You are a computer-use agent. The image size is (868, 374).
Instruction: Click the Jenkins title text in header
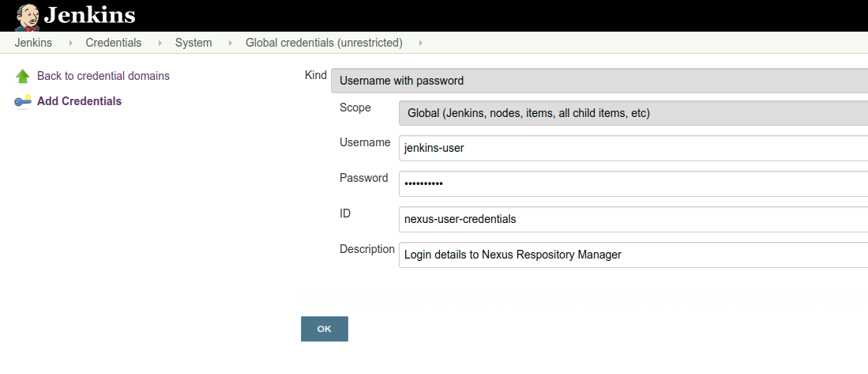[89, 15]
